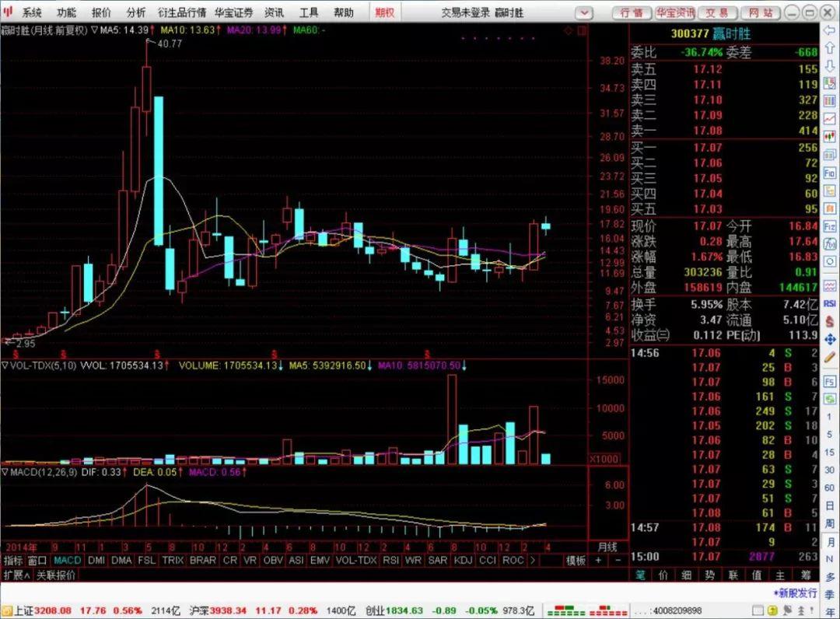Click the green refresh icon in sidebar
The height and width of the screenshot is (619, 840).
point(829,399)
